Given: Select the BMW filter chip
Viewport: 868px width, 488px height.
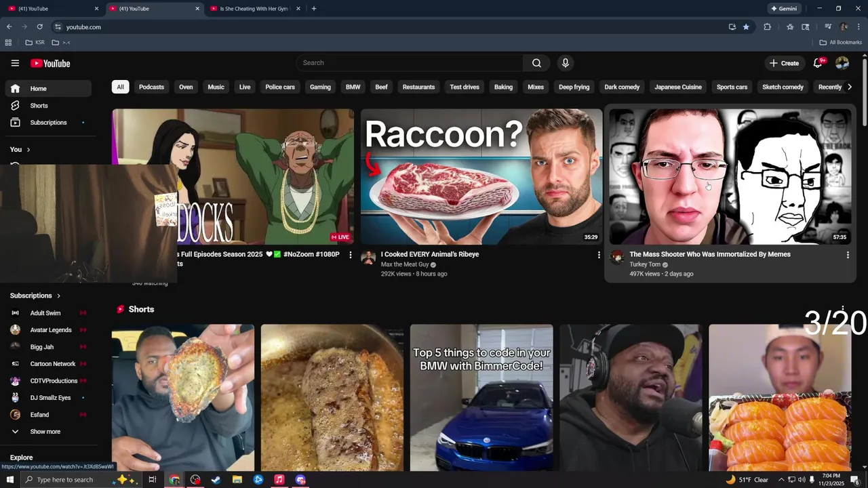Looking at the screenshot, I should point(353,87).
